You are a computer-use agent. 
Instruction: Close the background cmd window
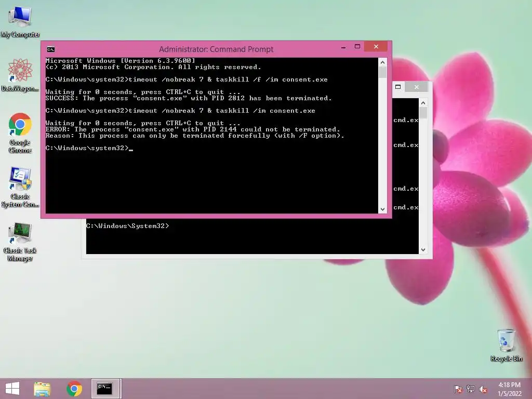(417, 87)
